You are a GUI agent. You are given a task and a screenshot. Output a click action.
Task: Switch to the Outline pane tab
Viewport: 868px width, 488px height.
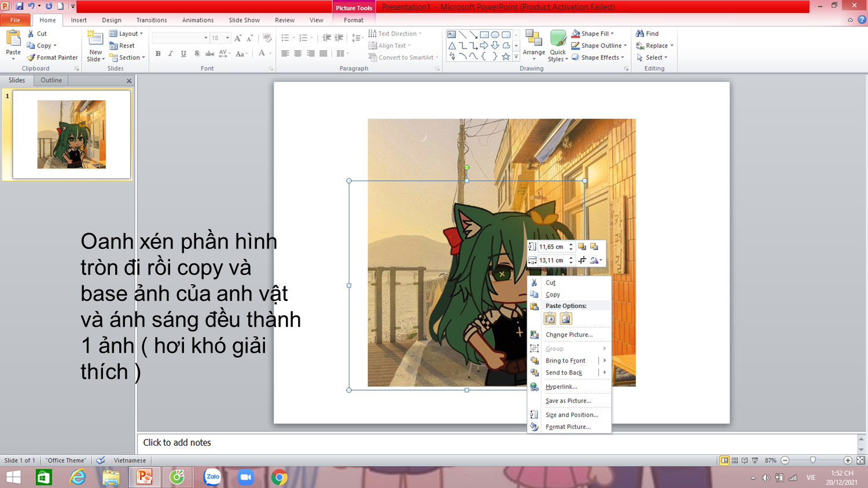click(51, 80)
